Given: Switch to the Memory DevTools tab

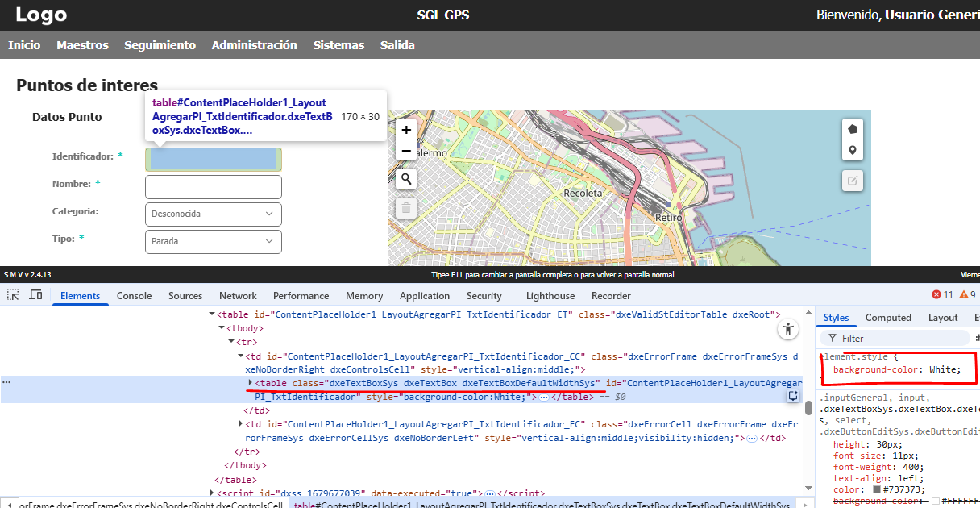Looking at the screenshot, I should click(364, 296).
